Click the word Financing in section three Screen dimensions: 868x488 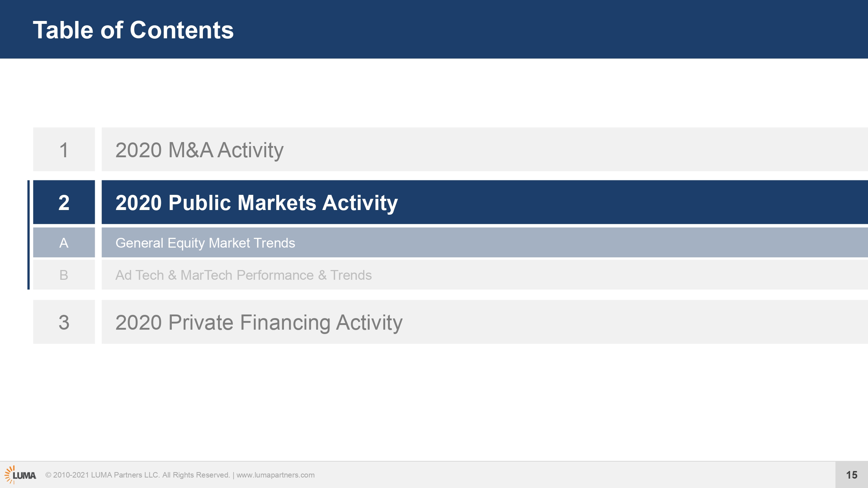click(x=285, y=323)
